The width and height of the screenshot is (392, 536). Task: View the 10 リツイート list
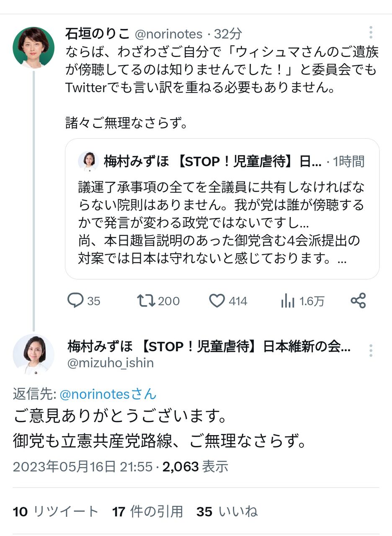point(56,511)
